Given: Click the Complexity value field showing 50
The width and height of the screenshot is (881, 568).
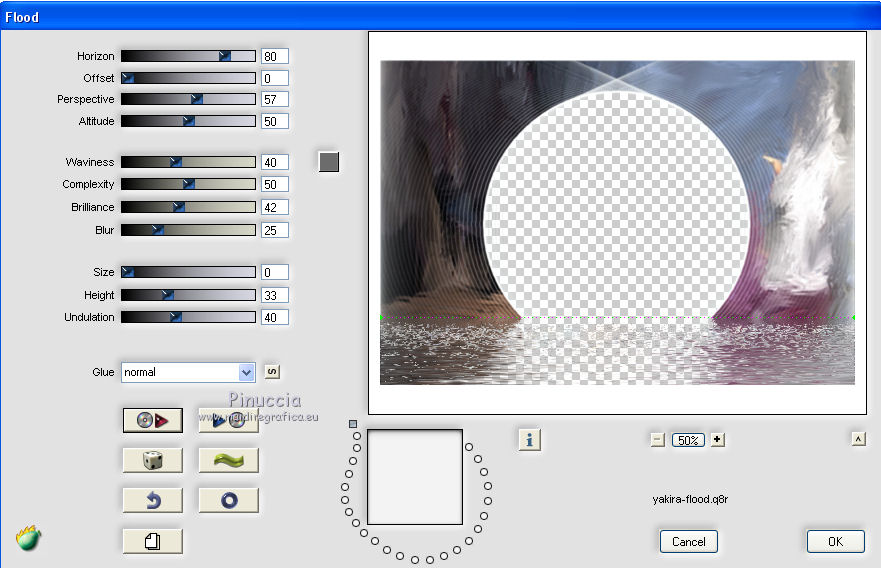Looking at the screenshot, I should [275, 184].
